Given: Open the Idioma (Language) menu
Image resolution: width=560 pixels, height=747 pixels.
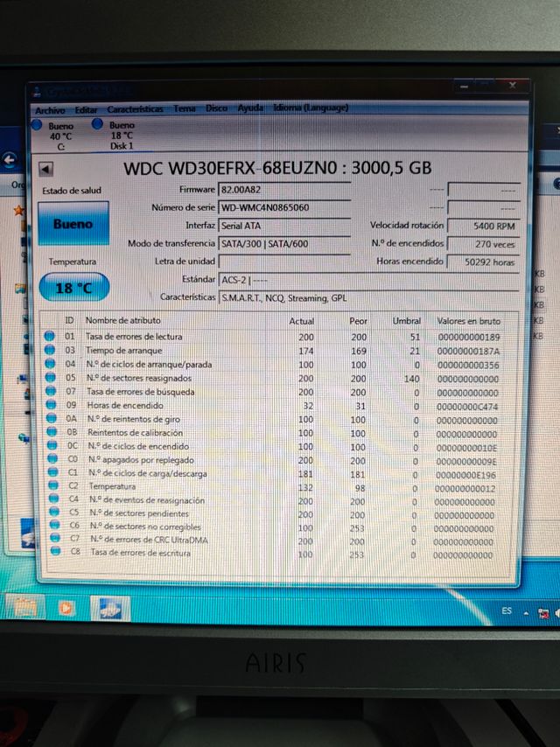Looking at the screenshot, I should 311,108.
